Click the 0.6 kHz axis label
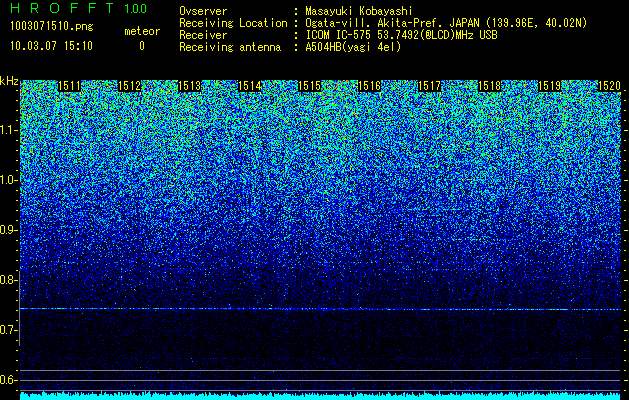Screen dimensions: 629x400 pos(8,380)
